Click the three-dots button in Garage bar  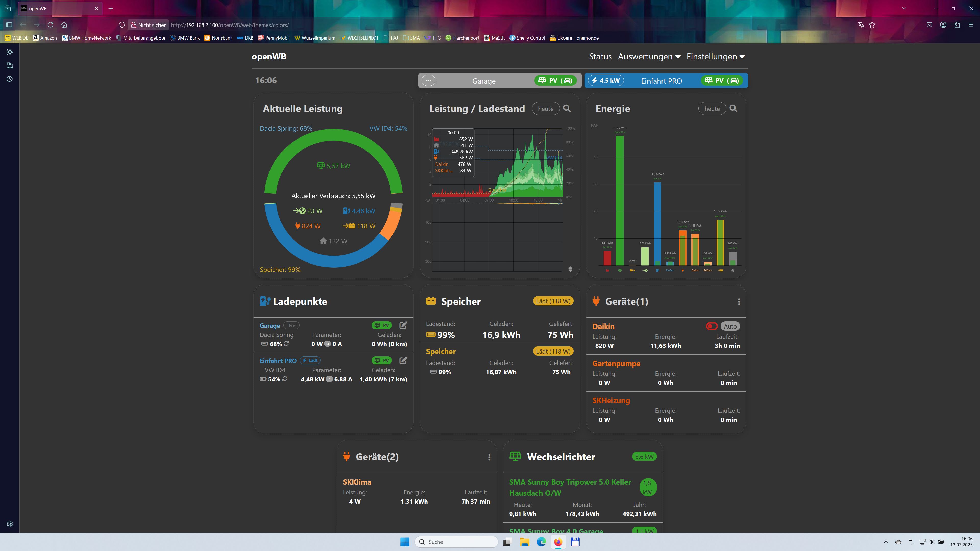tap(428, 81)
